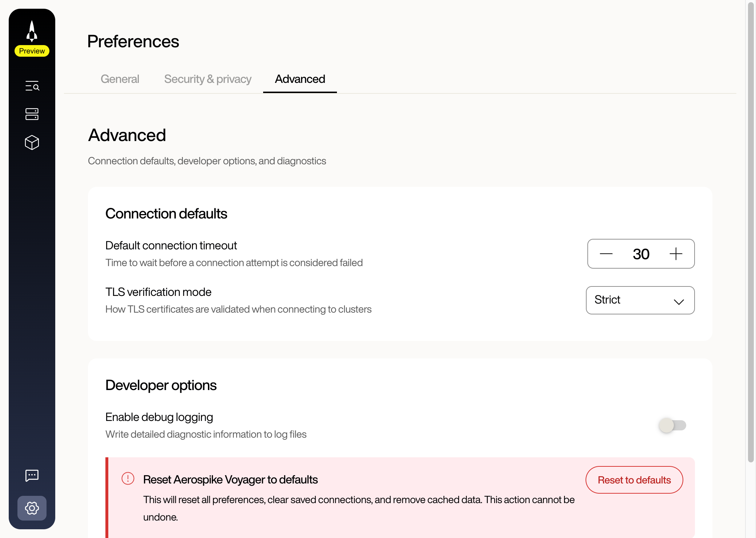The height and width of the screenshot is (538, 756).
Task: Click the Aerospike Voyager rocket logo
Action: (32, 31)
